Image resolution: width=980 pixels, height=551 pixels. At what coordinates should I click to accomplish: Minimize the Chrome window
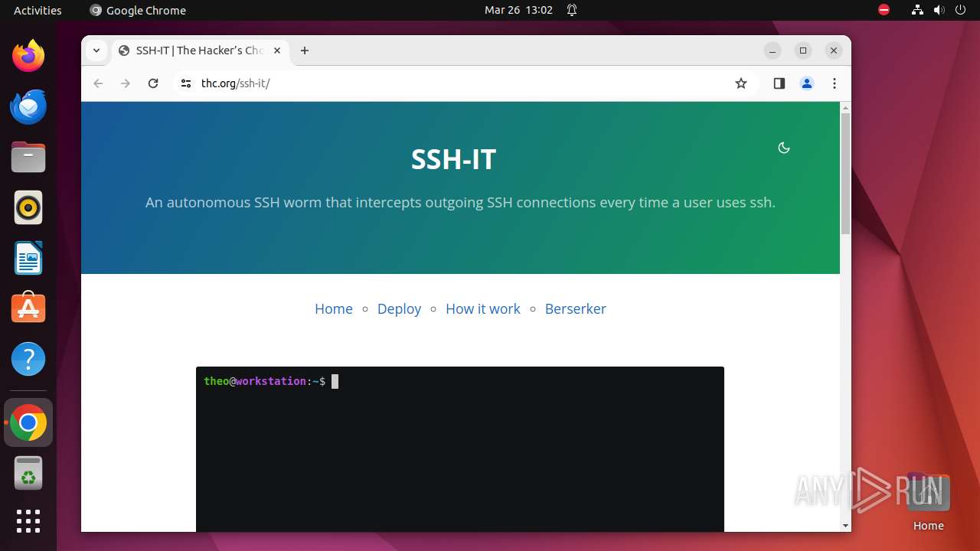pos(773,51)
